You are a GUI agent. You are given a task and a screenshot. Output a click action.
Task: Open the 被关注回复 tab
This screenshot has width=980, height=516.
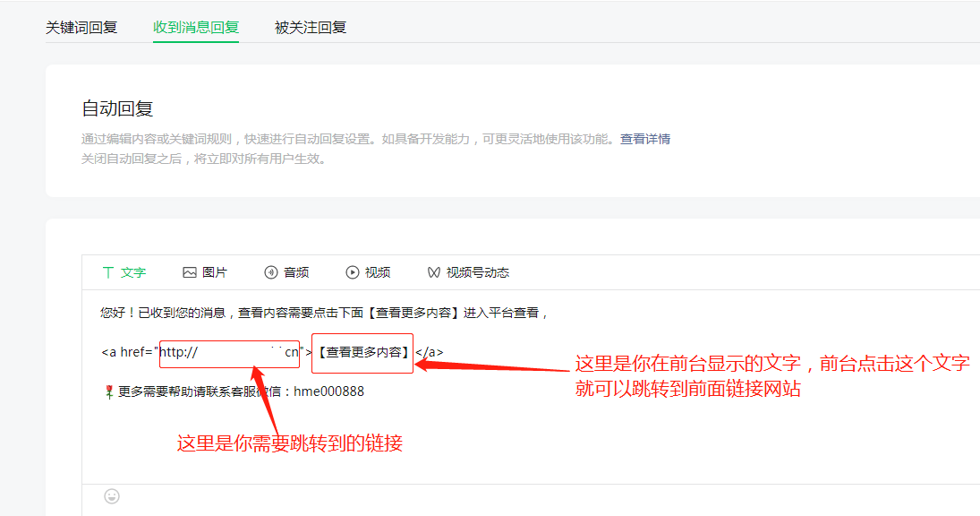click(x=310, y=28)
